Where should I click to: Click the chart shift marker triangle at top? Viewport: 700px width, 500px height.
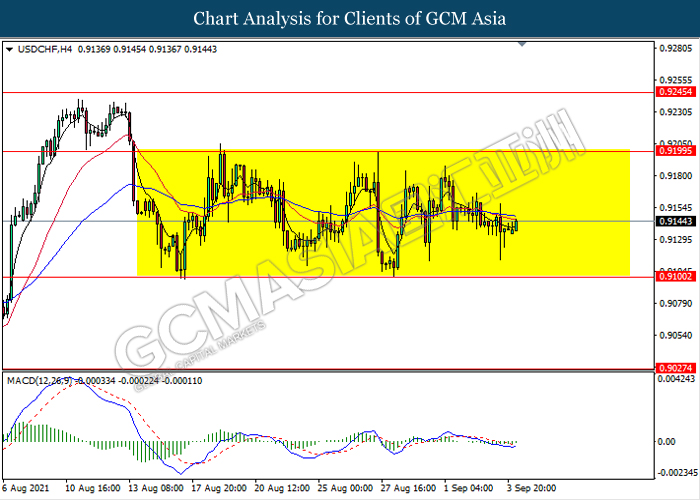pos(522,44)
